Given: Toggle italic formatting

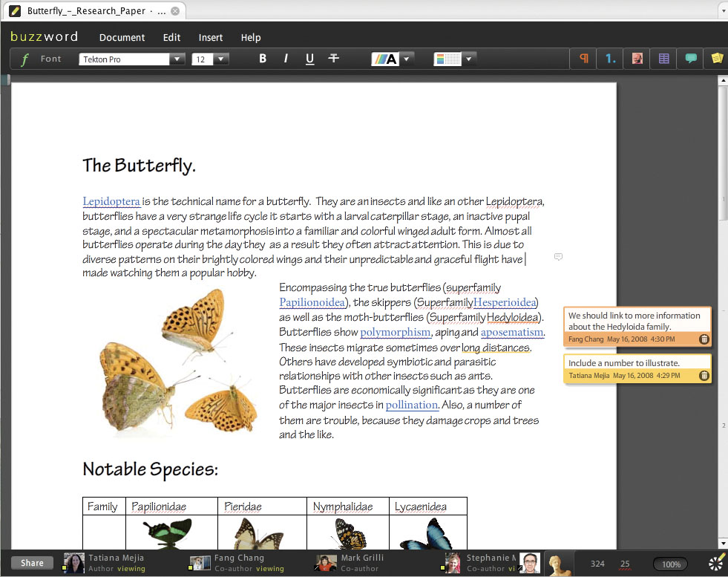Looking at the screenshot, I should [286, 59].
